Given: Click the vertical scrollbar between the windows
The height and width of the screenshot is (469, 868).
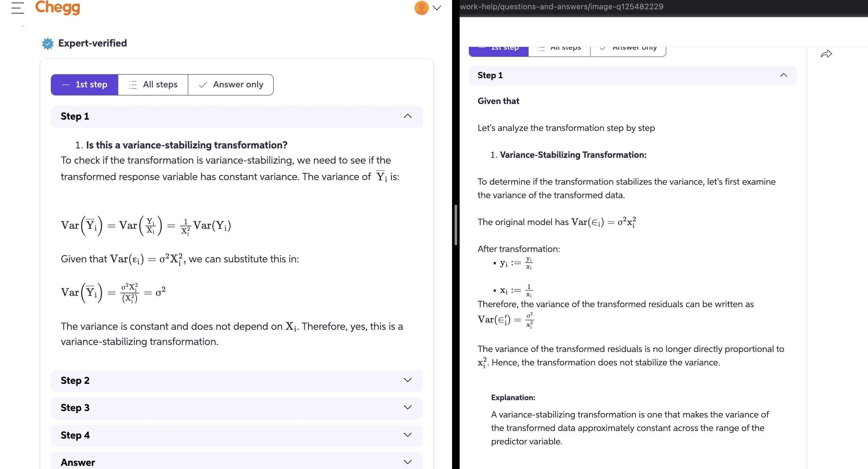Looking at the screenshot, I should pyautogui.click(x=456, y=225).
